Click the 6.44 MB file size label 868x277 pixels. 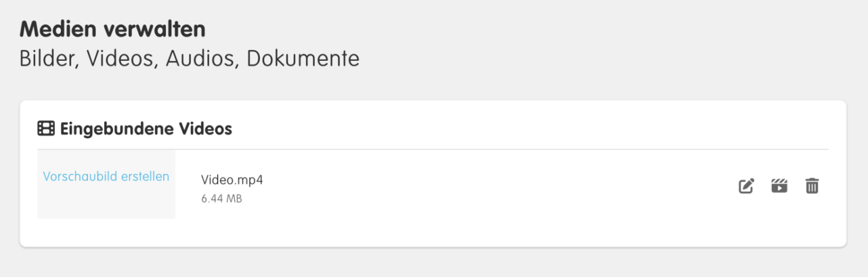[222, 199]
